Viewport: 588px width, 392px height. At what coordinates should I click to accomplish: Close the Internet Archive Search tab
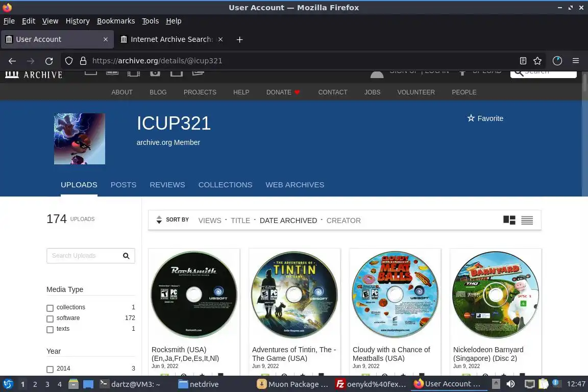[220, 39]
